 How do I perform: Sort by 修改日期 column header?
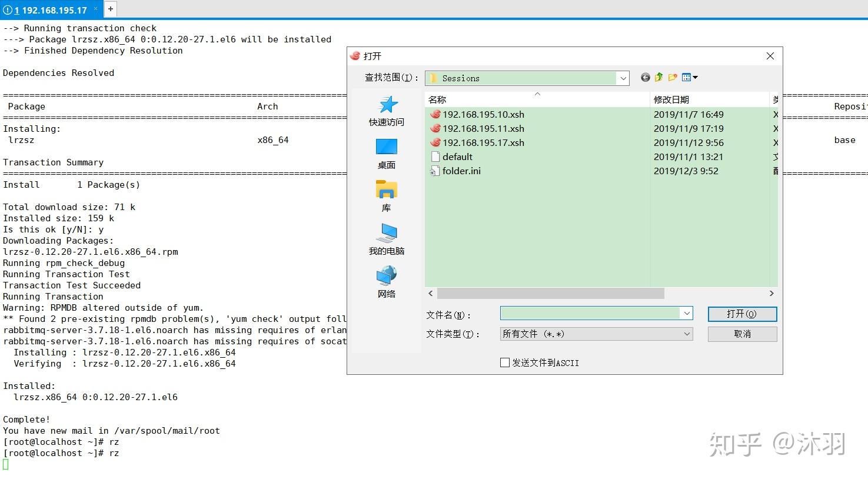click(x=709, y=99)
